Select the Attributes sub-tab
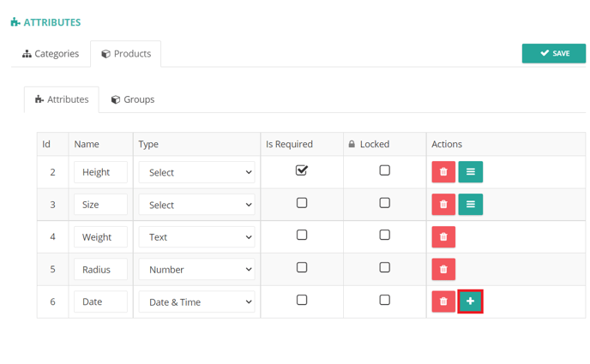 [62, 99]
